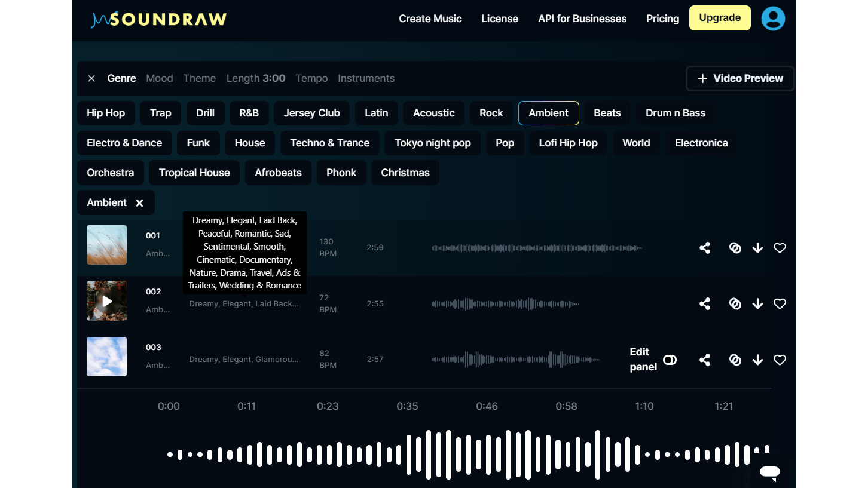Choose the Drill genre
868x488 pixels.
(x=206, y=113)
